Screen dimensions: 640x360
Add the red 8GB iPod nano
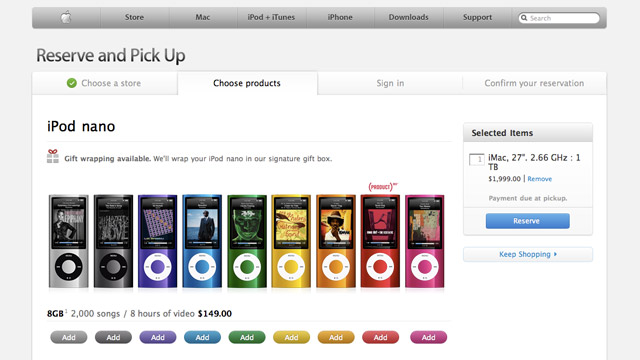coord(380,337)
